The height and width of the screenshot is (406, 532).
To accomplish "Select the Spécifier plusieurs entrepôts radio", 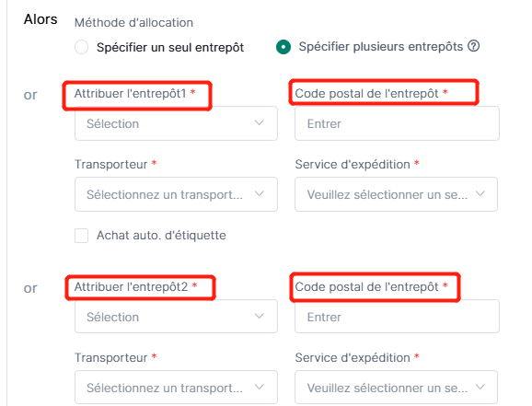I will [x=283, y=47].
